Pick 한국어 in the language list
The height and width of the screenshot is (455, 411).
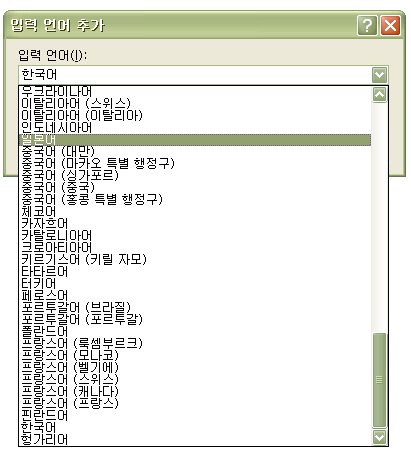[195, 428]
